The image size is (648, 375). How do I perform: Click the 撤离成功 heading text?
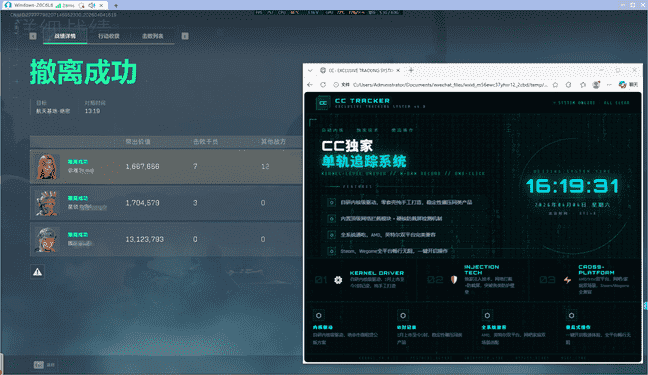coord(83,72)
